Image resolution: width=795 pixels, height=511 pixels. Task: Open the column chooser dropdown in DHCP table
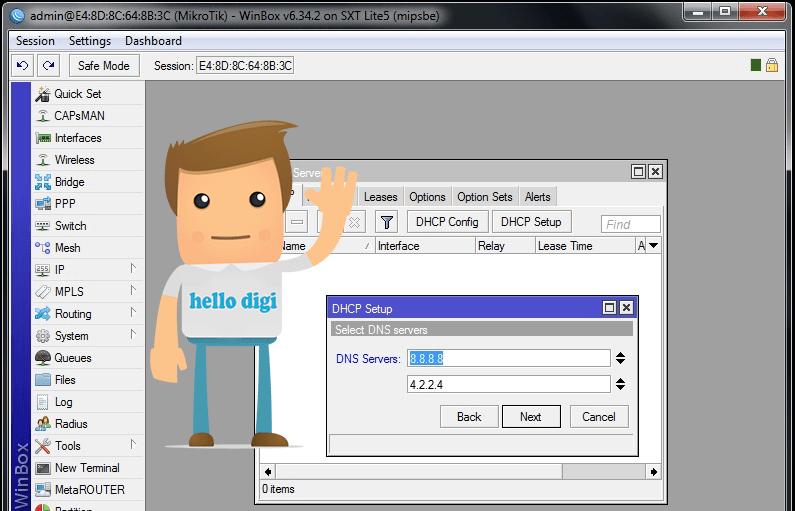pos(654,246)
